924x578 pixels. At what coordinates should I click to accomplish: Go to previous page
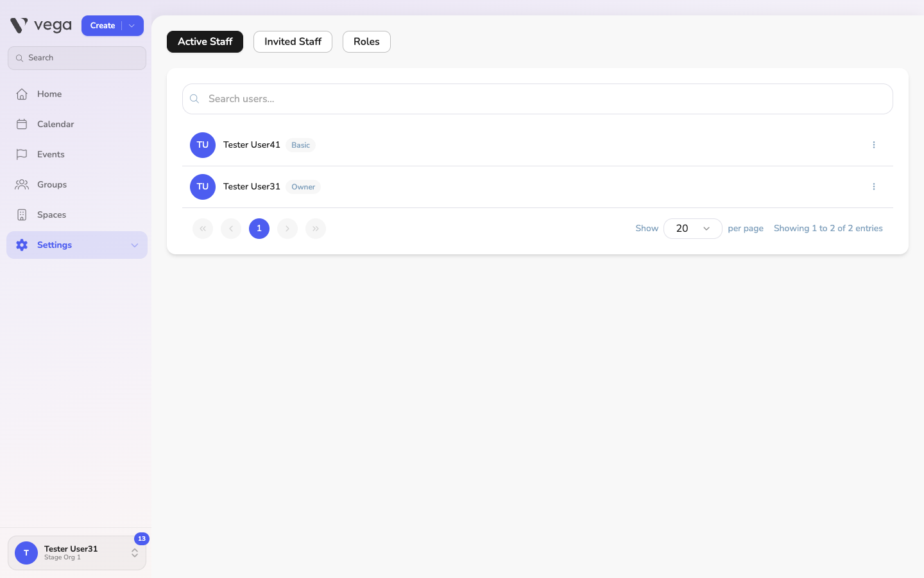(231, 229)
